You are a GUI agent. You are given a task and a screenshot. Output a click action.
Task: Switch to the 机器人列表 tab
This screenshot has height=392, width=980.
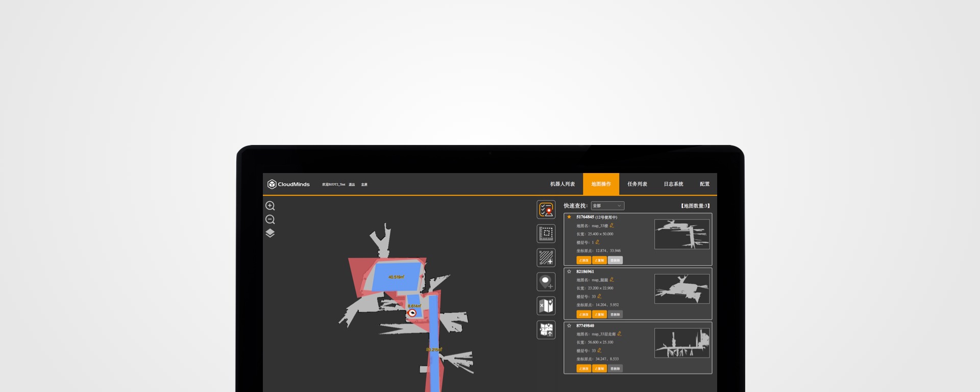[562, 184]
